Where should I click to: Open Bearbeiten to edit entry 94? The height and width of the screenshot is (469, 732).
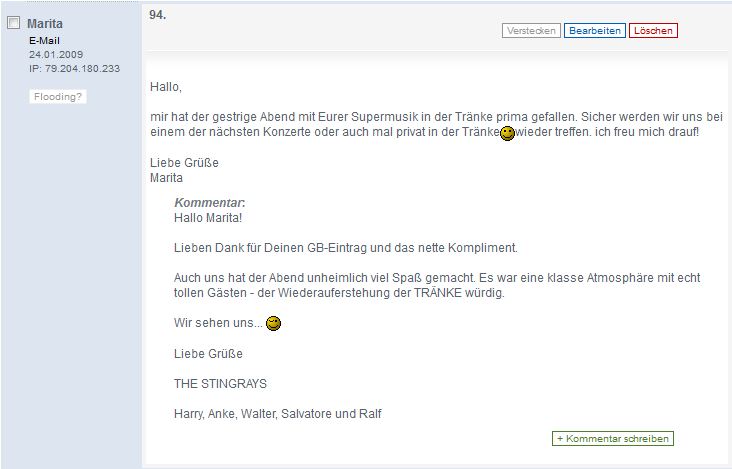click(x=595, y=31)
